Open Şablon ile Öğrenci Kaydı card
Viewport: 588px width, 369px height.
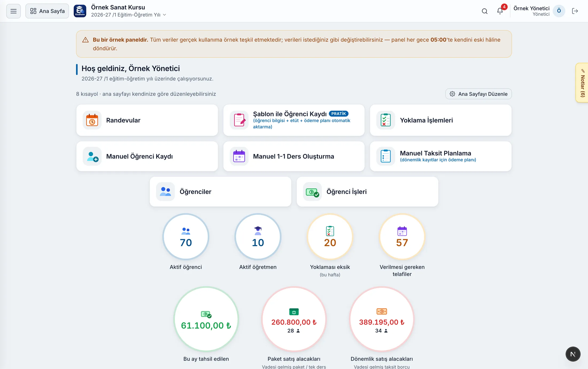click(294, 120)
